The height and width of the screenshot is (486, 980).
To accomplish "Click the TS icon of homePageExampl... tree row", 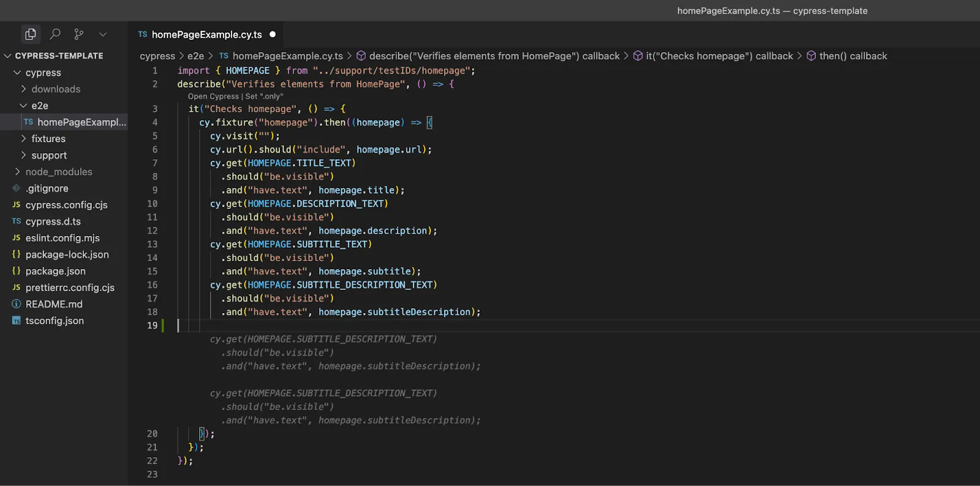I will click(x=29, y=122).
